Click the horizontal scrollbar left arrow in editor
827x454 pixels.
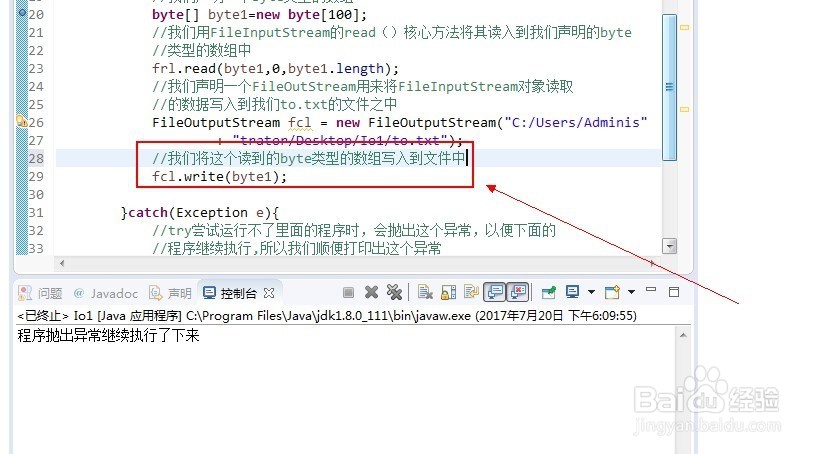[62, 263]
